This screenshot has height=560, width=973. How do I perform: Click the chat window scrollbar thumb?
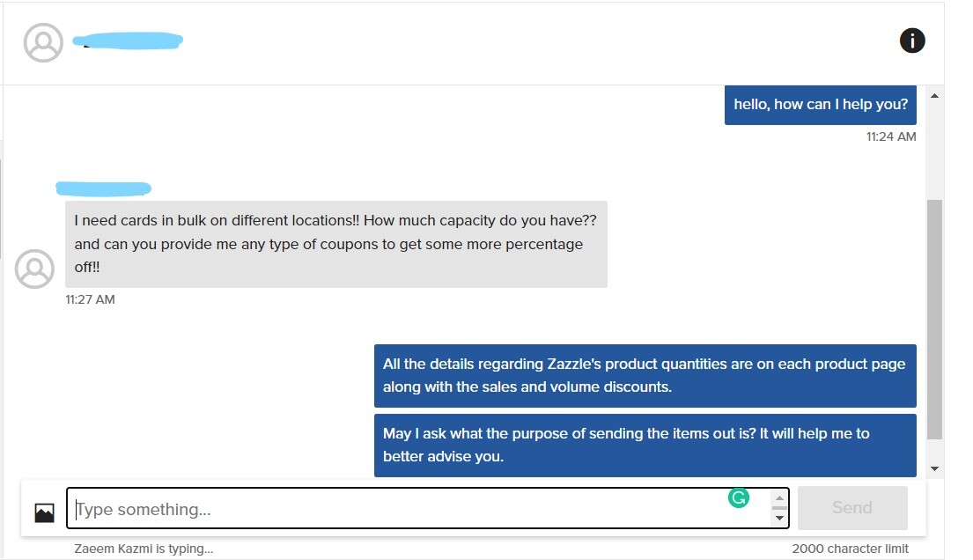(934, 319)
